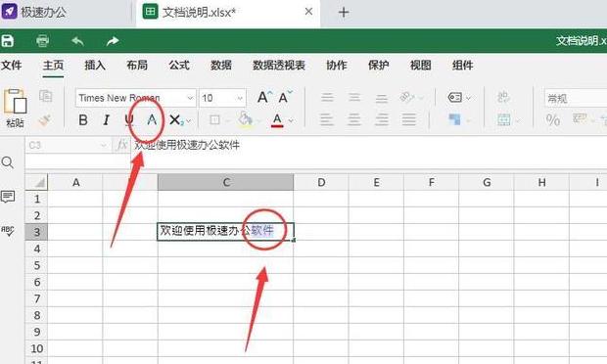
Task: Toggle underline formatting
Action: coord(129,120)
